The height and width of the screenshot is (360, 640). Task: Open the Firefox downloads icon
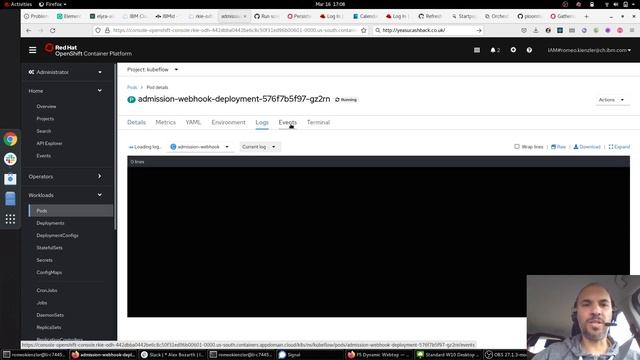coord(536,30)
